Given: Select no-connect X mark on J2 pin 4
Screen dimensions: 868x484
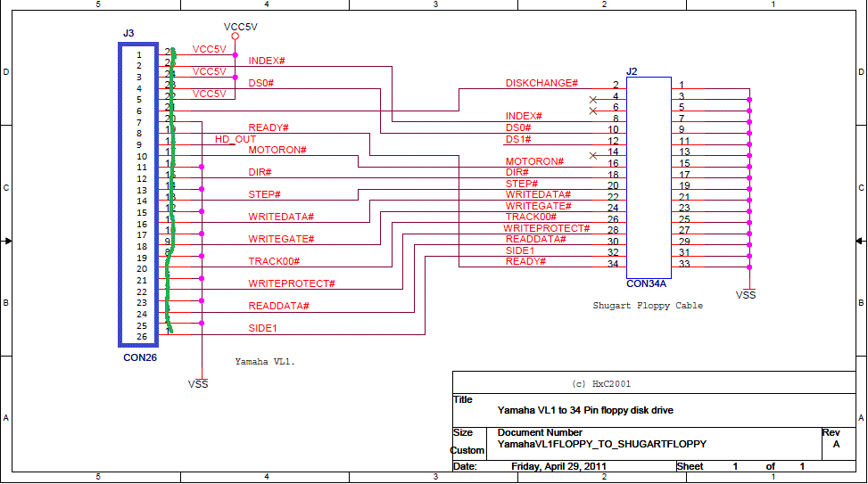Looking at the screenshot, I should 593,100.
